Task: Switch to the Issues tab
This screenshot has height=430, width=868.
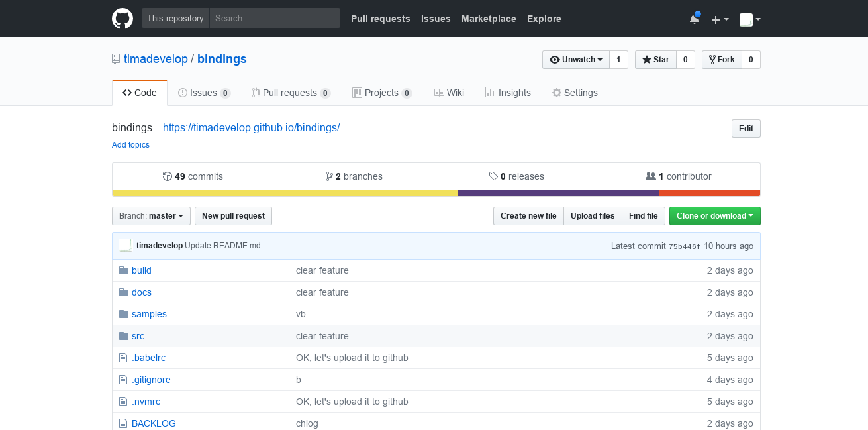Action: click(205, 93)
